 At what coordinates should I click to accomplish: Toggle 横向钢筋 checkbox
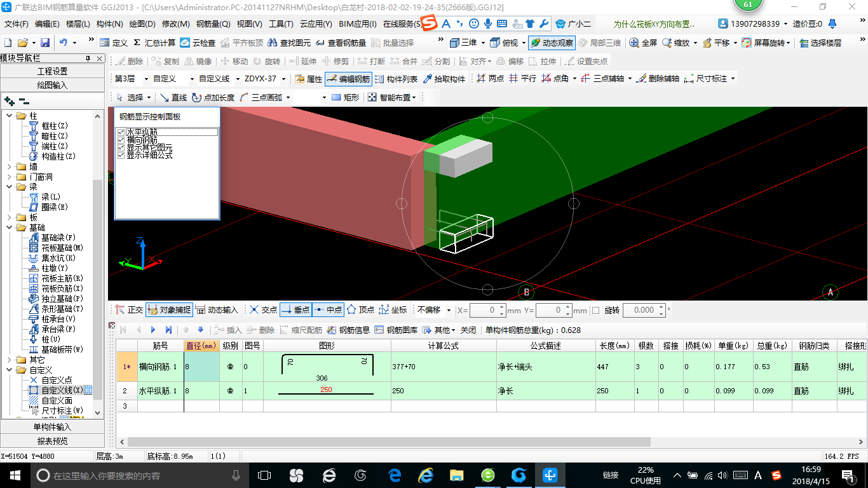click(121, 140)
